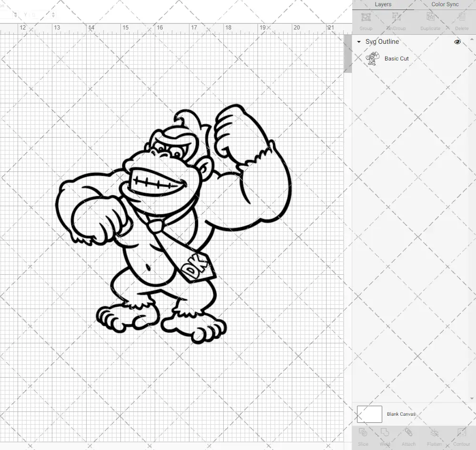Switch to the Color Sync tab
The width and height of the screenshot is (476, 450).
(x=445, y=4)
